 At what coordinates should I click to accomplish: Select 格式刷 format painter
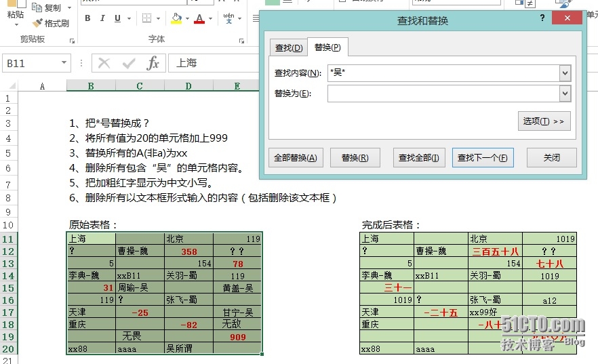point(51,23)
